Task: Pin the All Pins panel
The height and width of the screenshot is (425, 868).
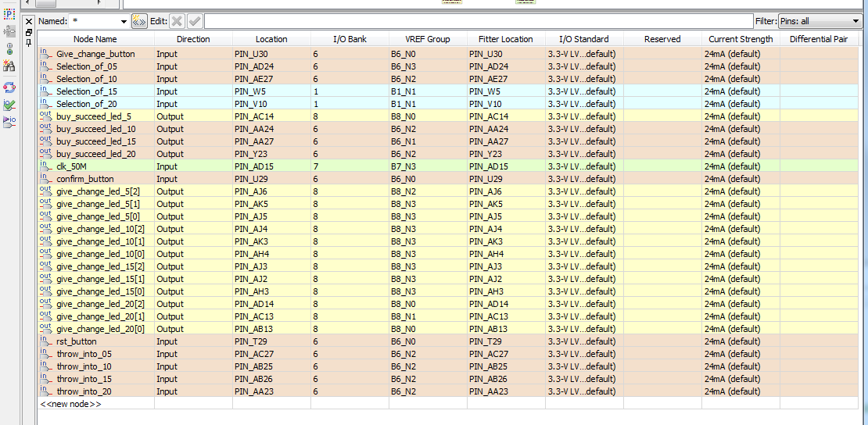Action: [30, 43]
